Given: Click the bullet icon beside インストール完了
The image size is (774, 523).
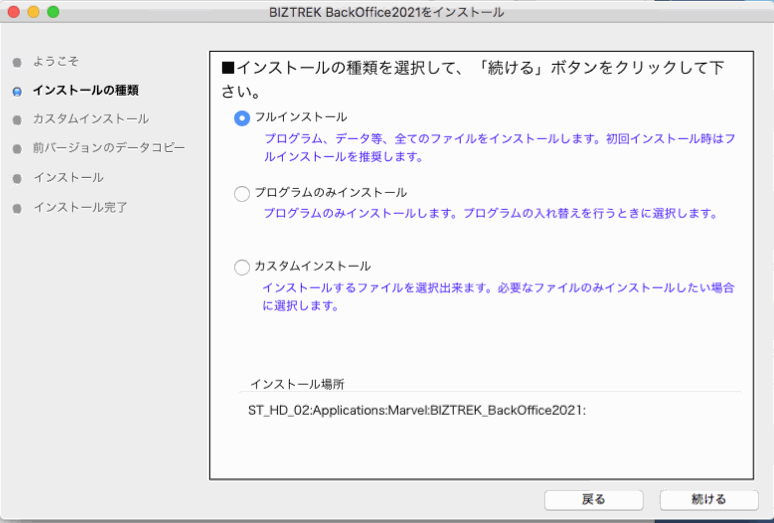Looking at the screenshot, I should (x=17, y=208).
